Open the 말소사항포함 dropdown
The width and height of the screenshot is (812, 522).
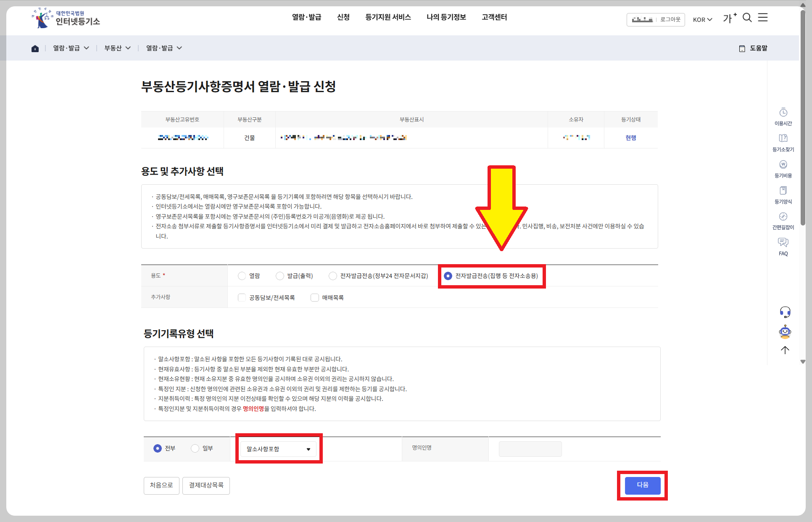click(x=278, y=449)
